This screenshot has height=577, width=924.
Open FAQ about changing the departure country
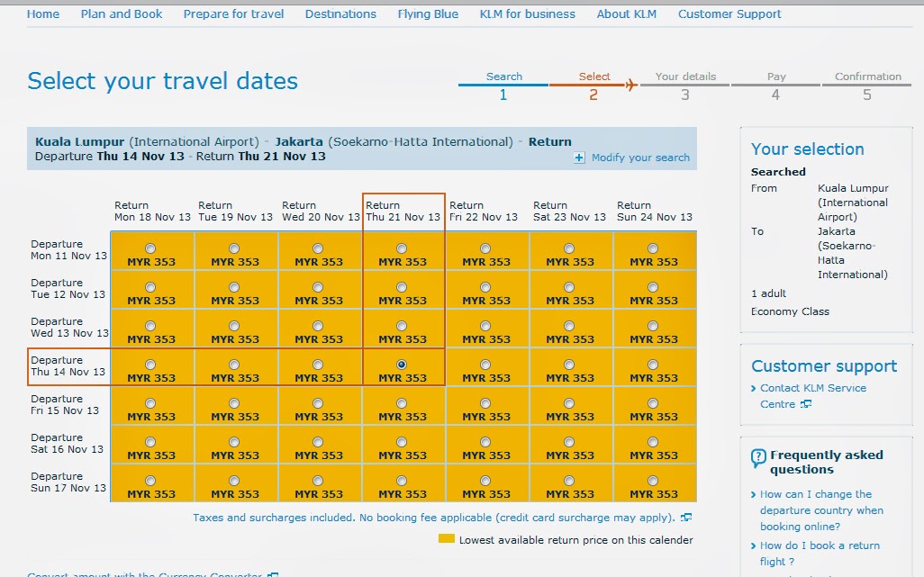point(821,510)
